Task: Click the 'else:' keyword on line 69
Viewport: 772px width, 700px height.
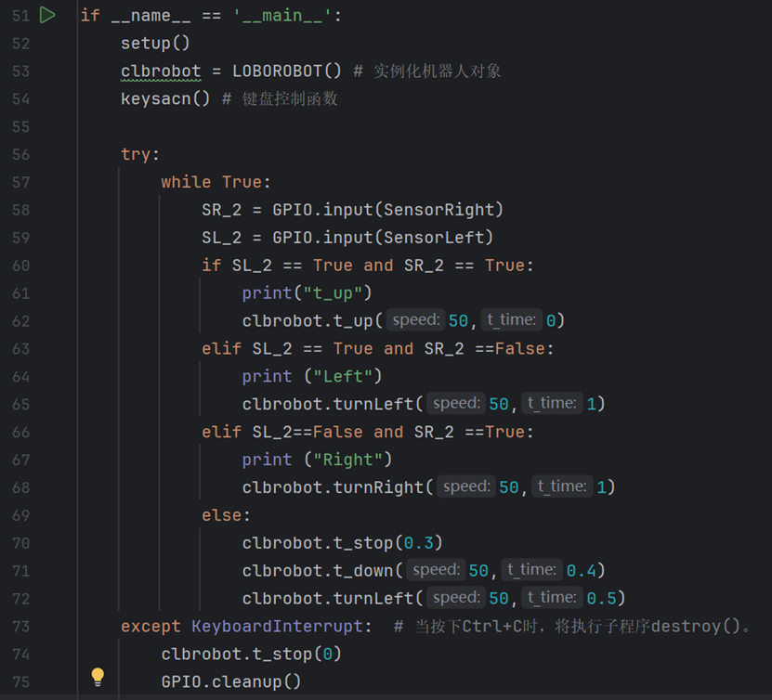Action: pos(226,515)
